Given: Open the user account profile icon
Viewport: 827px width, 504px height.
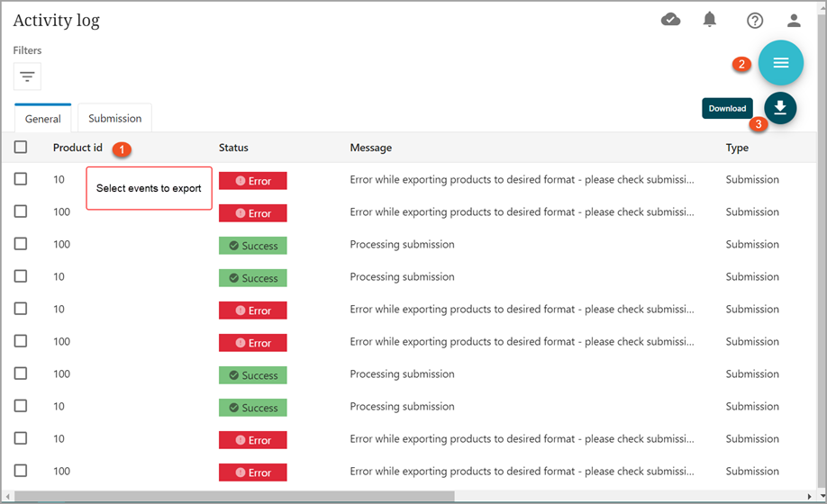Looking at the screenshot, I should click(794, 21).
